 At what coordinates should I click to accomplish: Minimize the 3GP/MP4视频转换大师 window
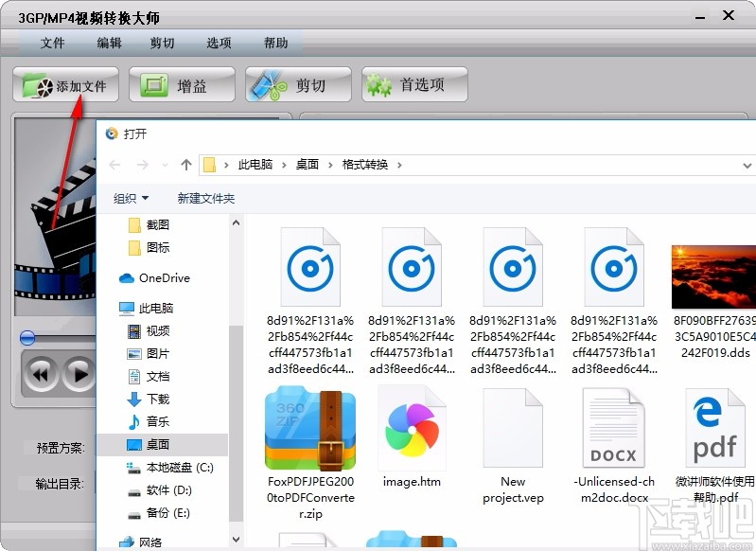[700, 17]
